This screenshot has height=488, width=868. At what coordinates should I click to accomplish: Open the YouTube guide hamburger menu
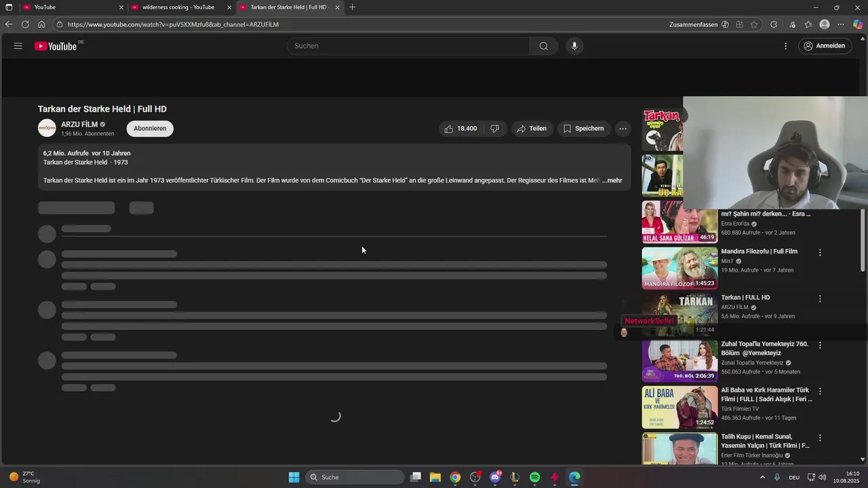[x=18, y=46]
